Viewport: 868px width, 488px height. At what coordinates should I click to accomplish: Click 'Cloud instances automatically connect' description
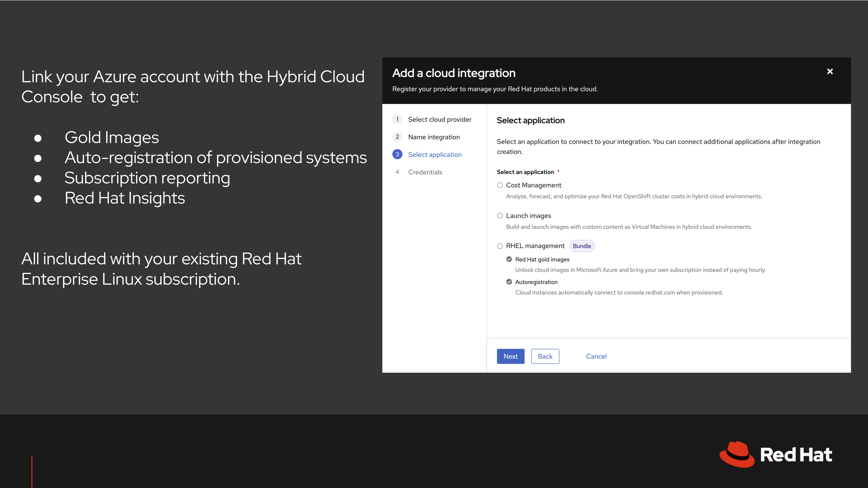tap(619, 293)
